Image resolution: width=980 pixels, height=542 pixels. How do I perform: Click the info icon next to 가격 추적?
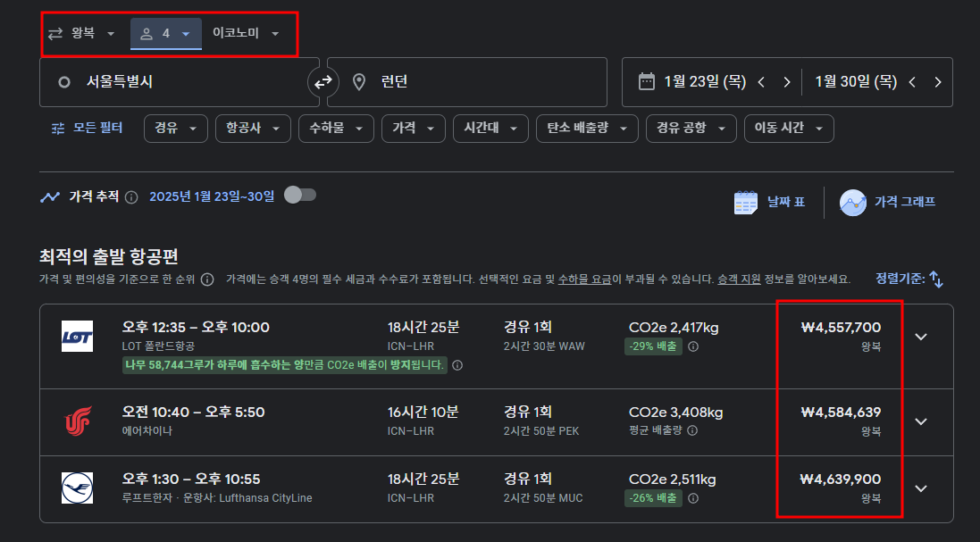(x=131, y=198)
